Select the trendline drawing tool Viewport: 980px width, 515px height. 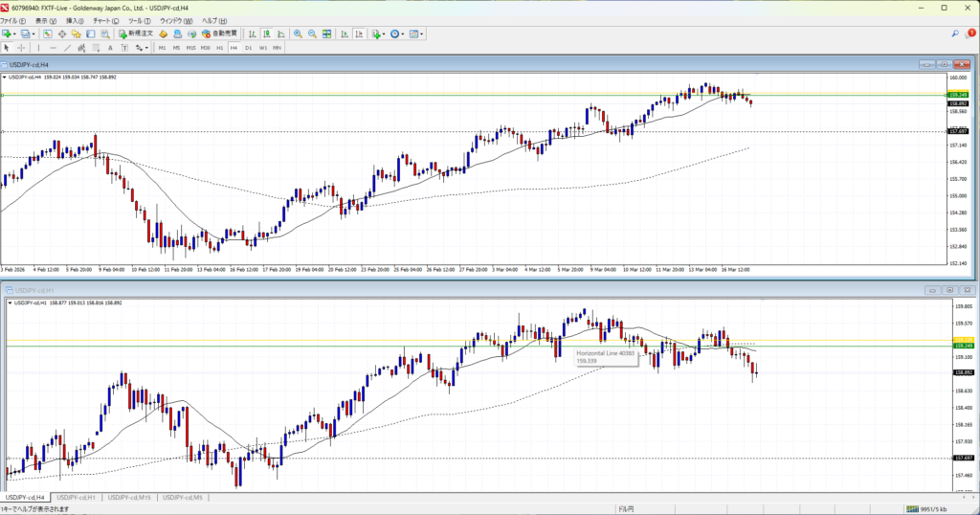[67, 47]
